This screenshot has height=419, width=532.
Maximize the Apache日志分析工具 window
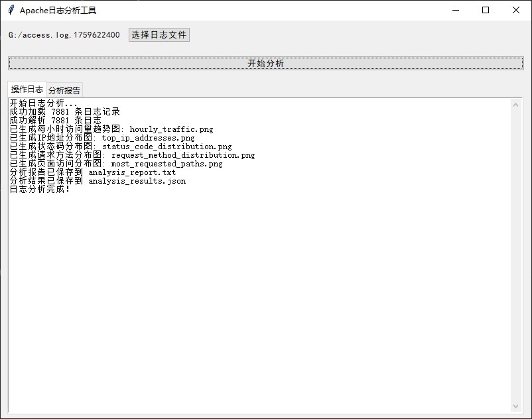click(x=486, y=10)
